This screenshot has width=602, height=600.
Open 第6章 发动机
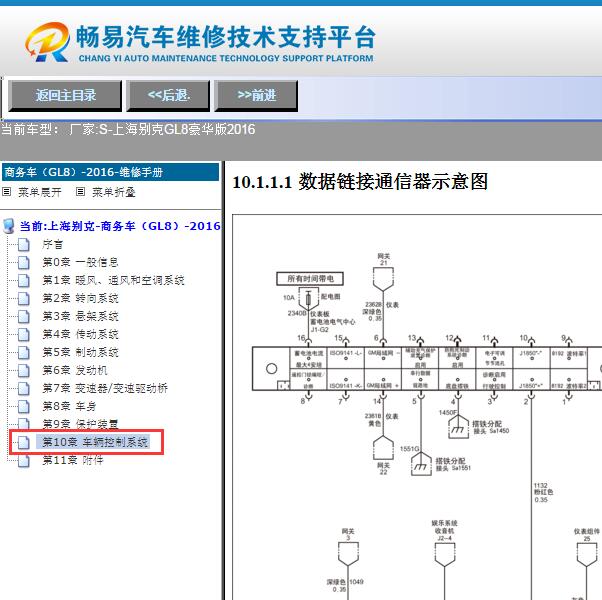pyautogui.click(x=75, y=370)
